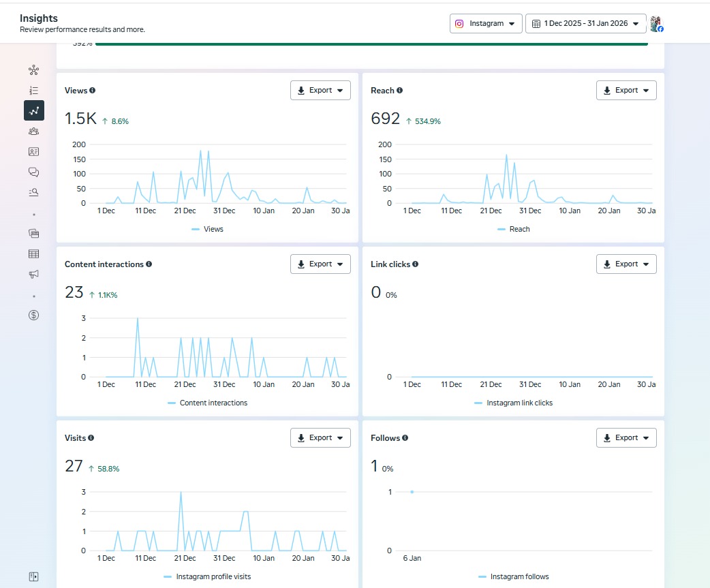Open the Audience people icon in sidebar

33,131
